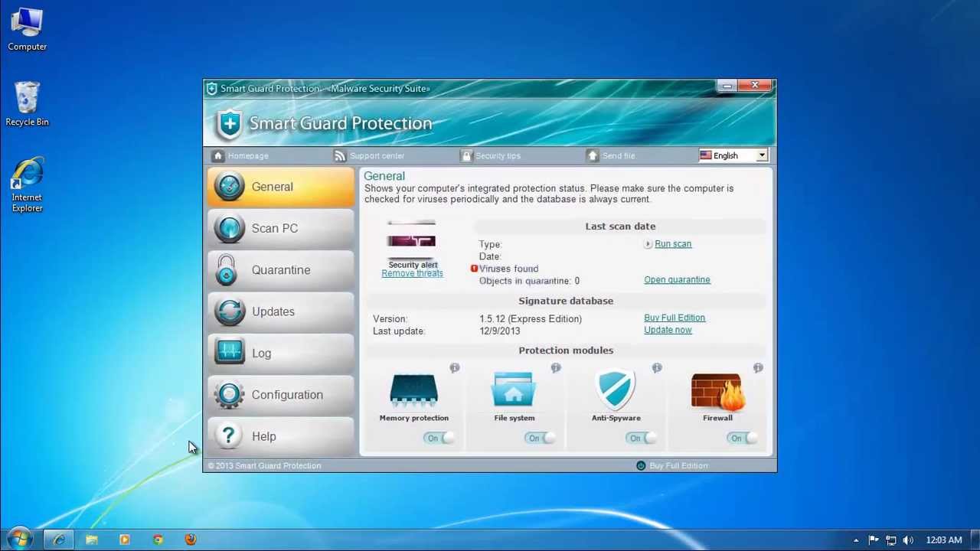Click info icon above Firewall
This screenshot has height=551, width=980.
click(758, 368)
